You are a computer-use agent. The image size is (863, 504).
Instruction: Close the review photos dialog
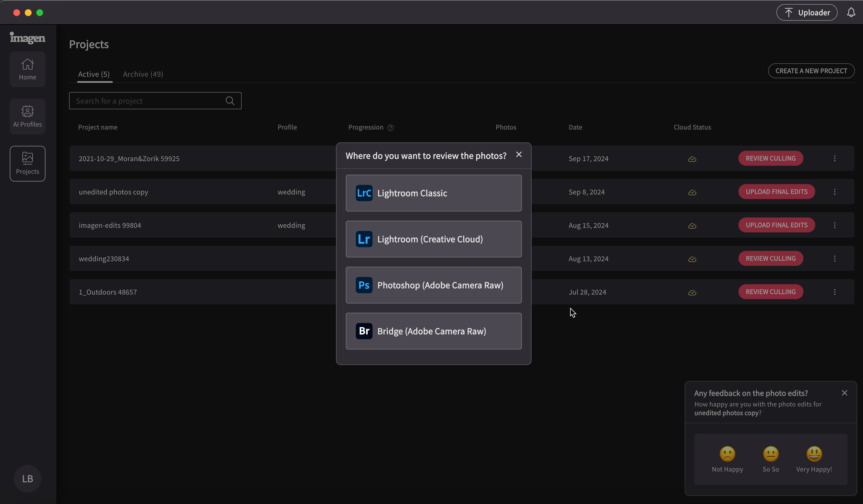coord(519,154)
